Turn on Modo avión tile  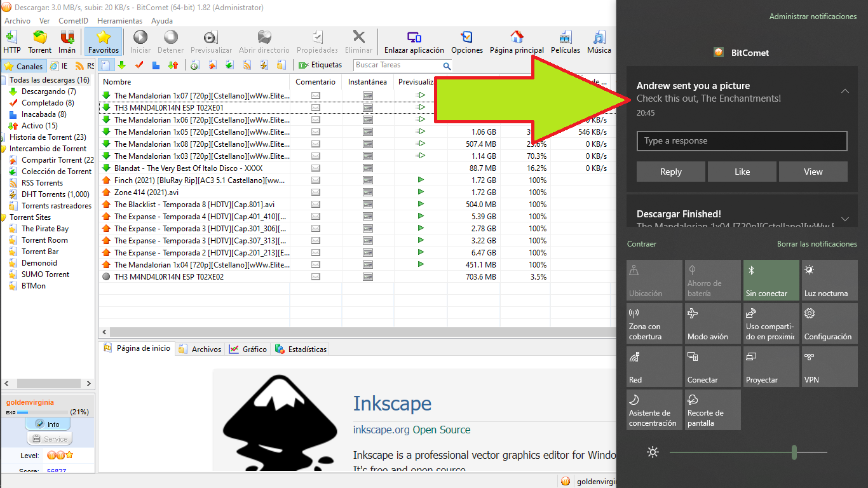point(712,323)
